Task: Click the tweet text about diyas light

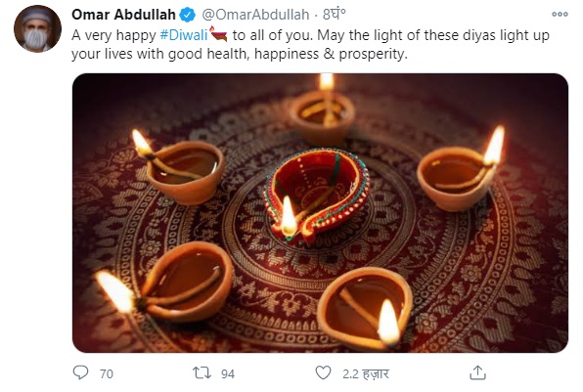Action: [x=310, y=45]
